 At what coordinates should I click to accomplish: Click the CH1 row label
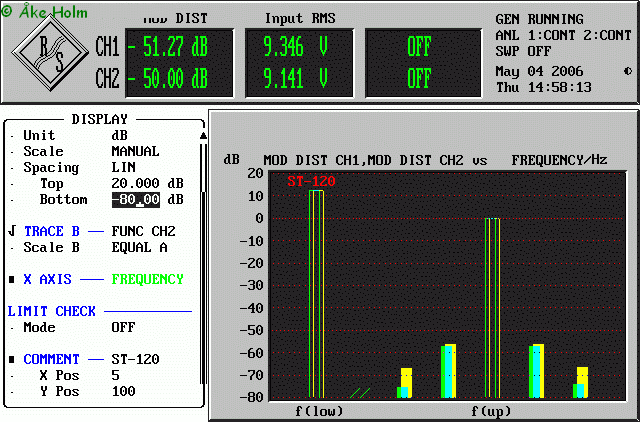coord(107,47)
